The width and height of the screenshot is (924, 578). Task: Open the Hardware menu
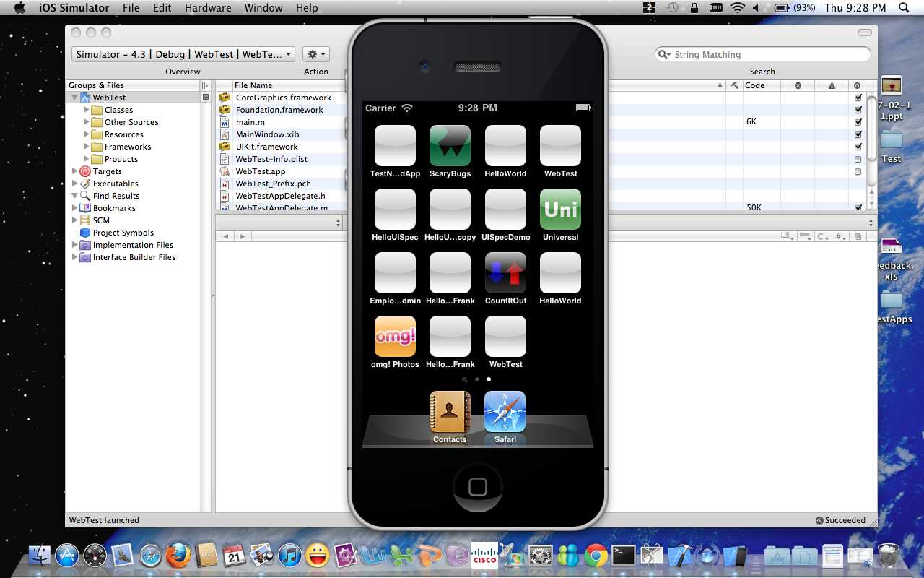(x=208, y=8)
